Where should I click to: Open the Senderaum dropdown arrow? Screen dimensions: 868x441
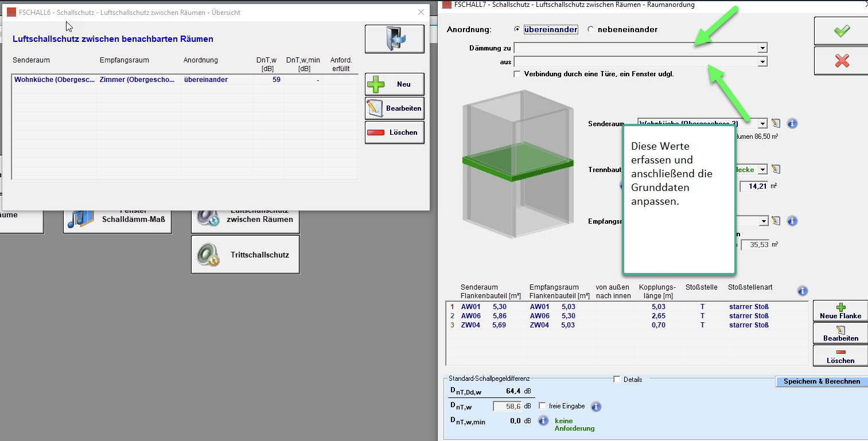point(762,124)
